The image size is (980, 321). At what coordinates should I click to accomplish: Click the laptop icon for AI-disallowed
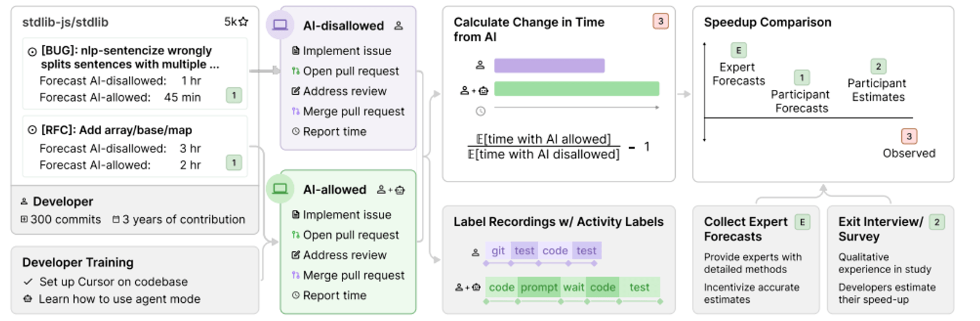click(280, 25)
